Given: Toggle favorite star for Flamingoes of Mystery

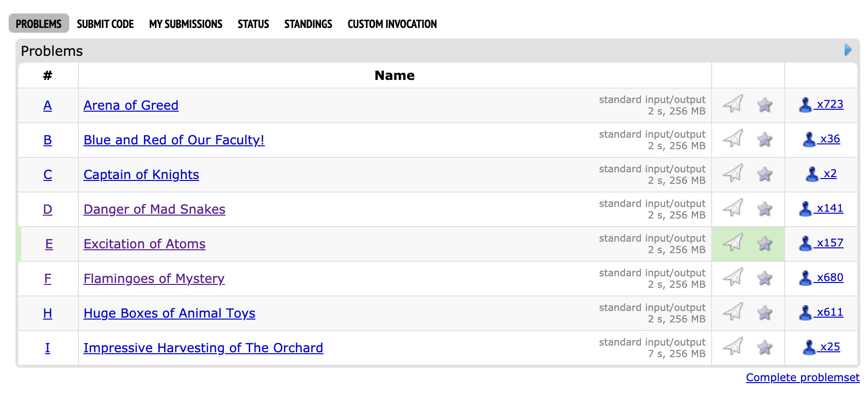Looking at the screenshot, I should pos(765,278).
